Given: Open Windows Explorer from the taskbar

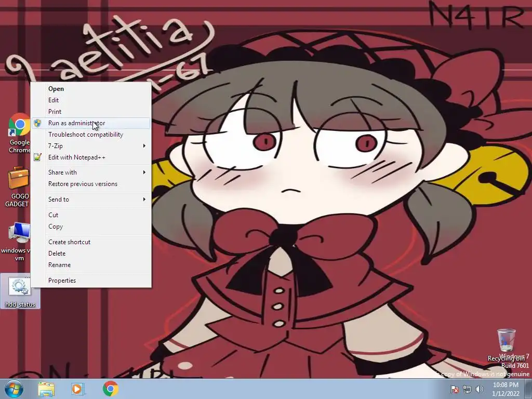Looking at the screenshot, I should 46,389.
